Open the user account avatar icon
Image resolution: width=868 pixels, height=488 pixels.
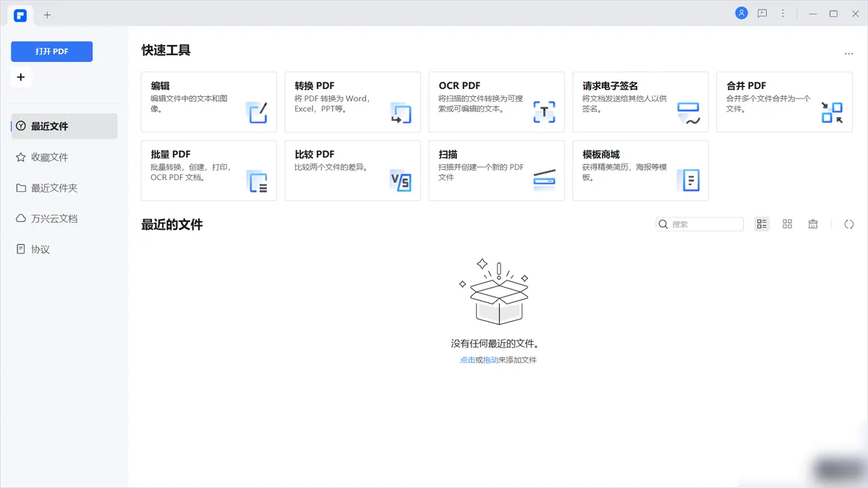click(741, 13)
